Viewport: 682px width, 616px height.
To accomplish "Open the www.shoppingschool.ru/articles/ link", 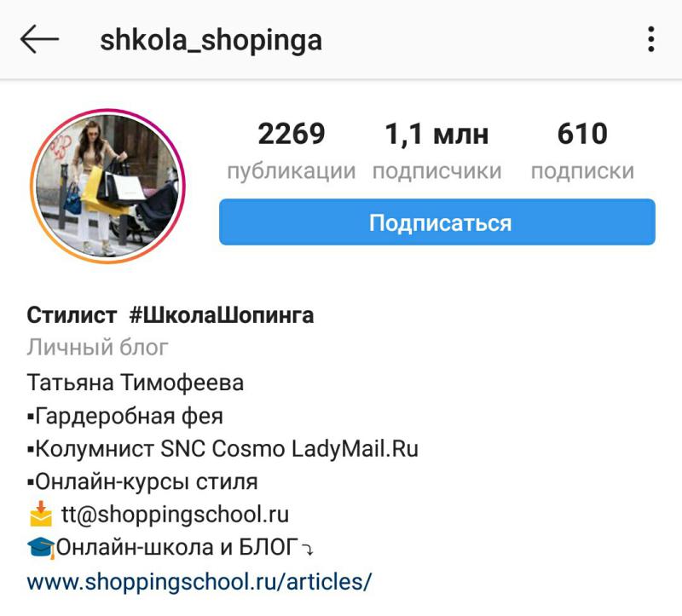I will point(199,582).
